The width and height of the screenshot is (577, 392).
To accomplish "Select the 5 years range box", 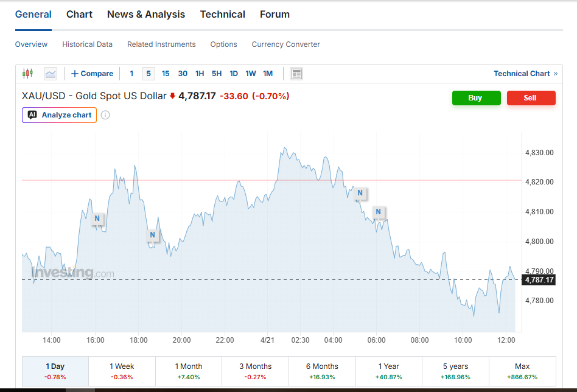I will pos(455,371).
